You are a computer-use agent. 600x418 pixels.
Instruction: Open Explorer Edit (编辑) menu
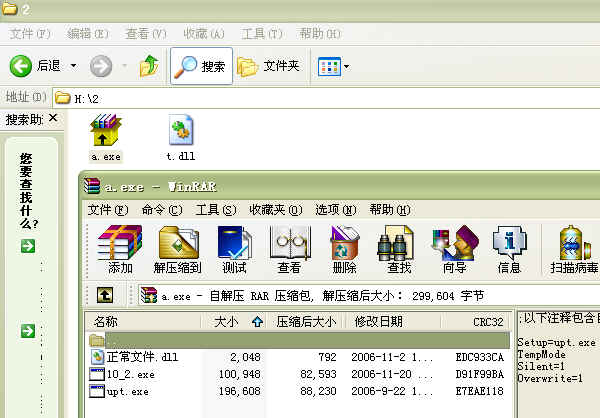click(88, 34)
